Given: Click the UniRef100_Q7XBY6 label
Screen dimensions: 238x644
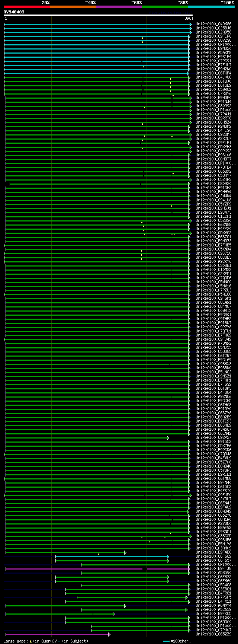Looking at the screenshot, I should click(213, 94).
